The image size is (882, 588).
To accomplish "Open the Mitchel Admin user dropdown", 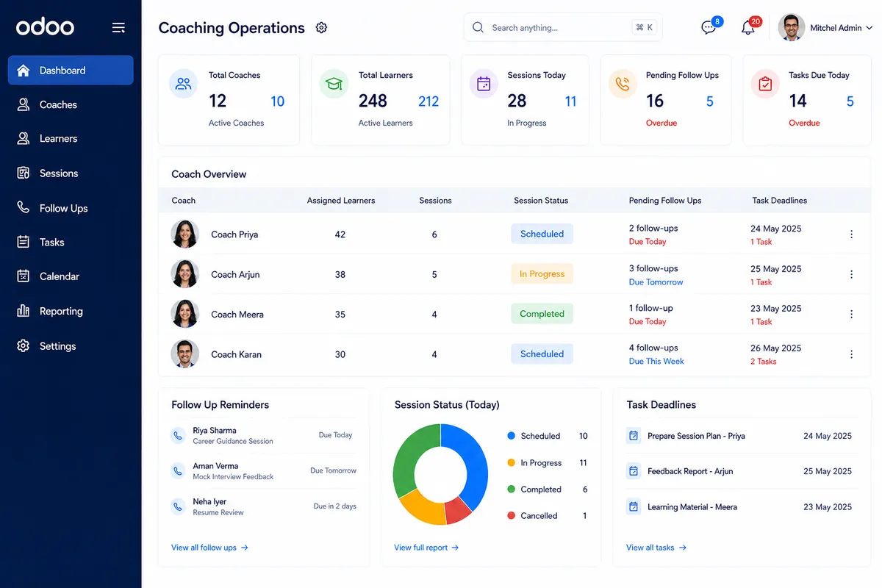I will tap(825, 28).
